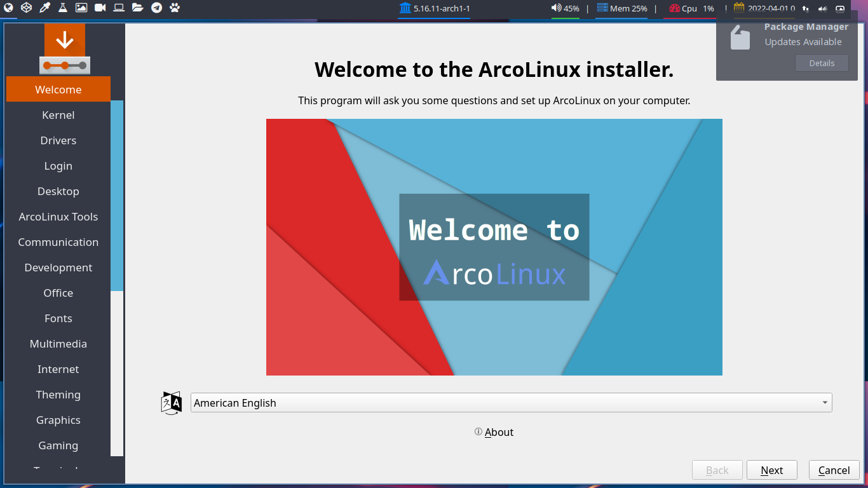Go to the Fonts step
The width and height of the screenshot is (868, 488).
58,318
